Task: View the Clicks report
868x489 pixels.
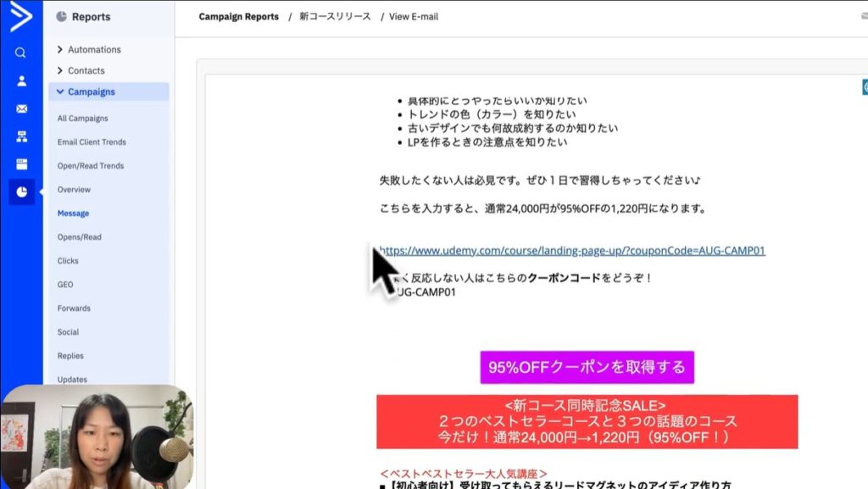Action: click(68, 261)
